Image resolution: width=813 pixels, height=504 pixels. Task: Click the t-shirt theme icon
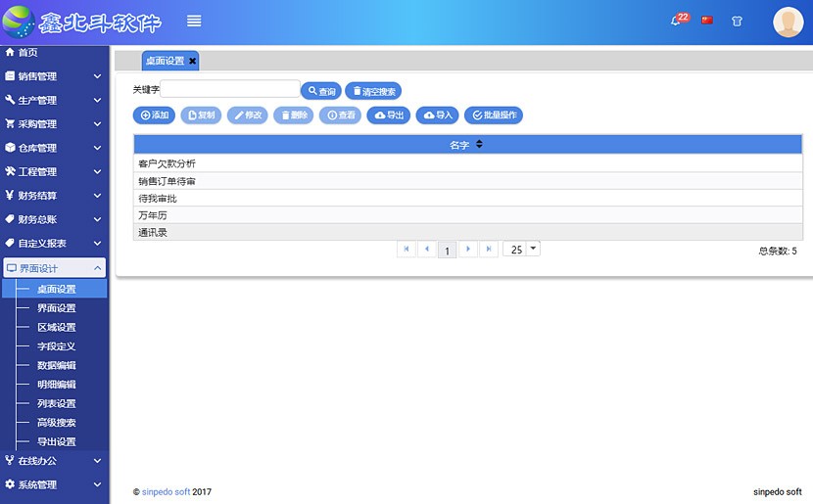click(737, 22)
